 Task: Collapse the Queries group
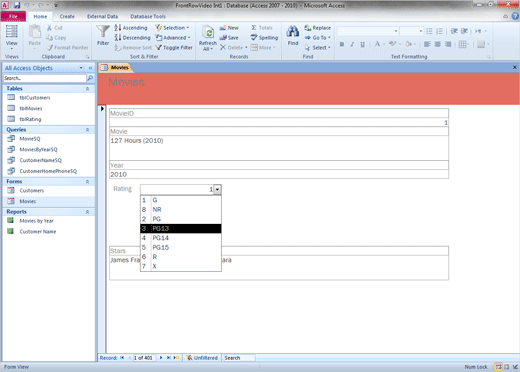tap(87, 130)
